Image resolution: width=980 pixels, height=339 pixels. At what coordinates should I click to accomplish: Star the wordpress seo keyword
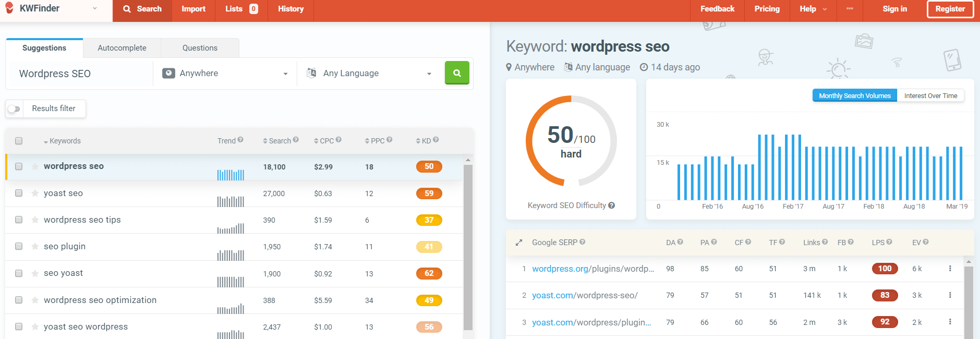tap(35, 166)
